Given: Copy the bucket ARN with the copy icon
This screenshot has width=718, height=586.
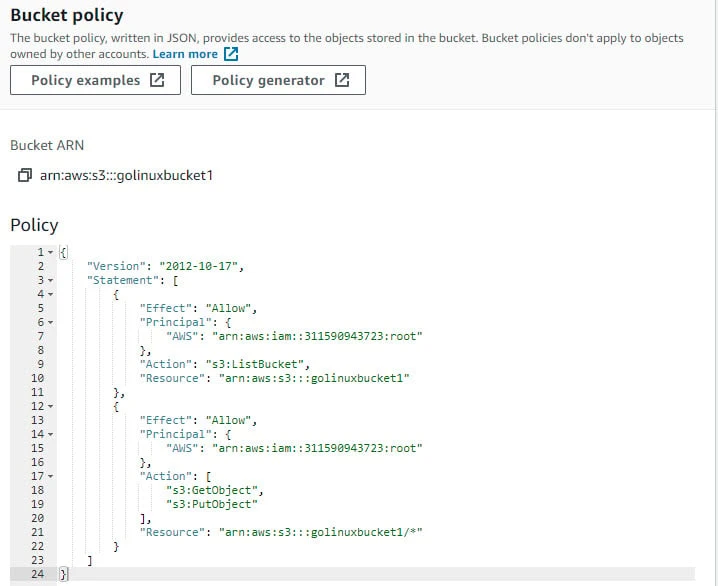Looking at the screenshot, I should tap(25, 175).
